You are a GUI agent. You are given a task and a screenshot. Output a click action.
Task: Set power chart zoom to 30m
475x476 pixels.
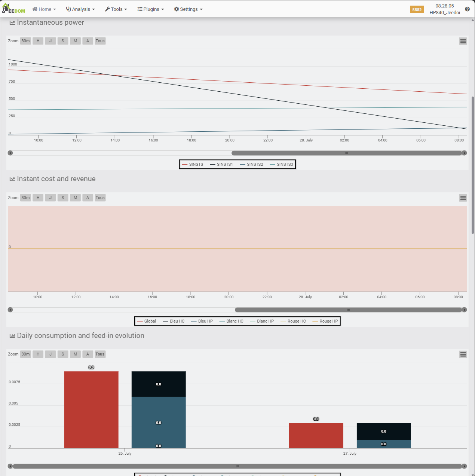pos(25,41)
